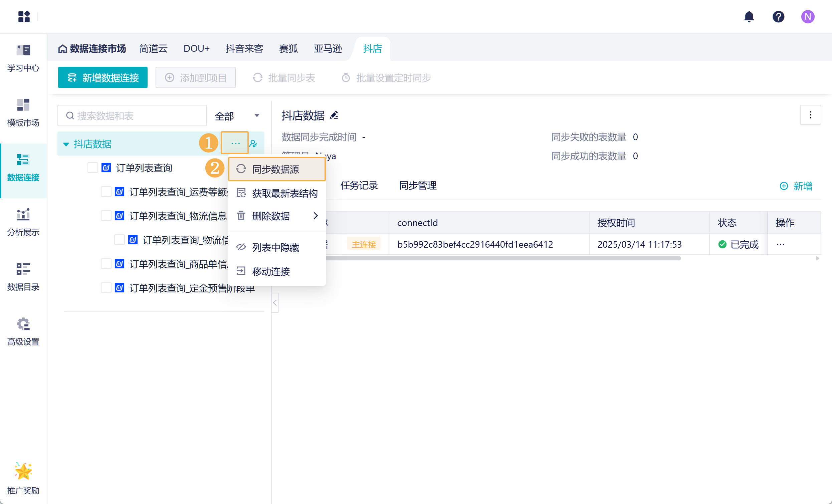Open the 全部 filter dropdown
Viewport: 832px width, 504px height.
coord(237,116)
